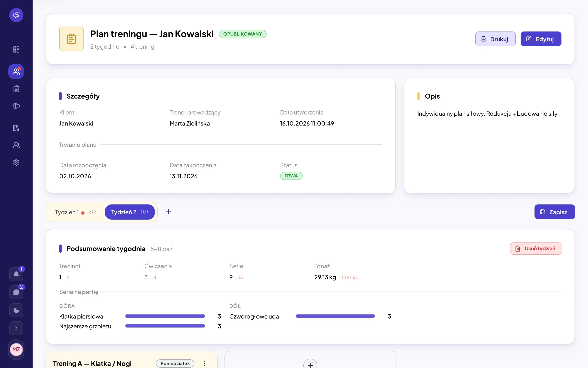Click the Trening A — Klatka / Nogi title

tap(92, 363)
